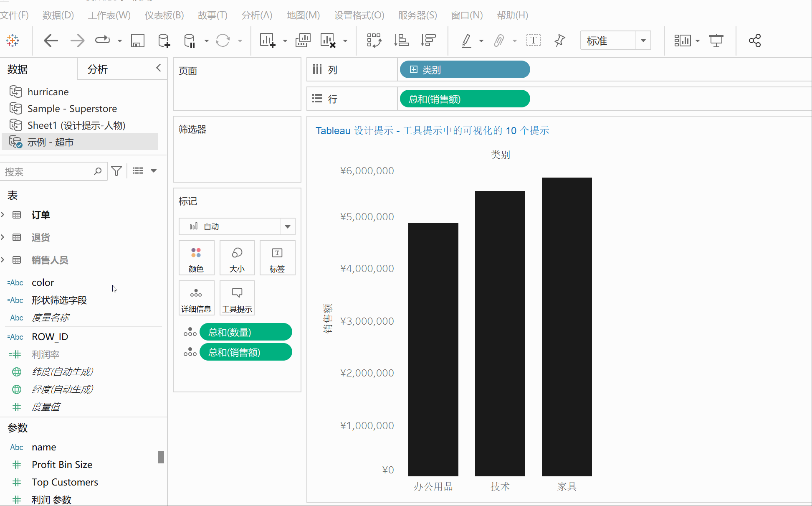Image resolution: width=812 pixels, height=506 pixels.
Task: Toggle mark labels T icon in toolbar
Action: (x=533, y=41)
